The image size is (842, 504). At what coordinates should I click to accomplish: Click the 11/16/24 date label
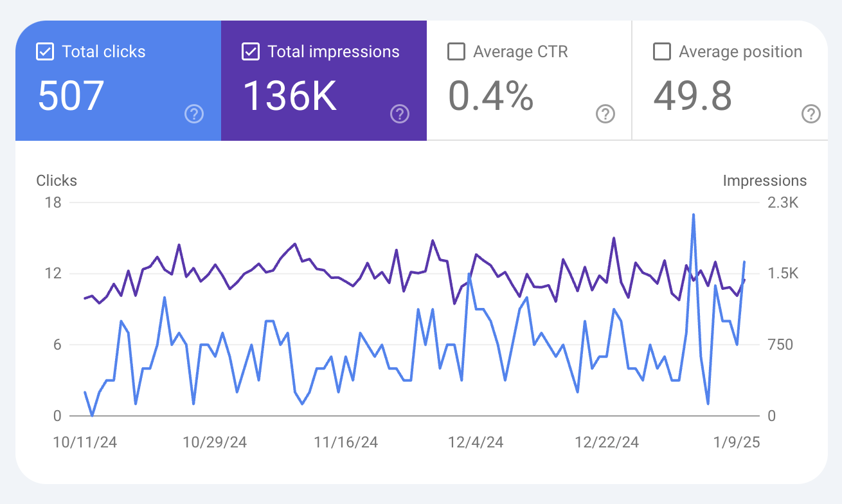pyautogui.click(x=346, y=442)
